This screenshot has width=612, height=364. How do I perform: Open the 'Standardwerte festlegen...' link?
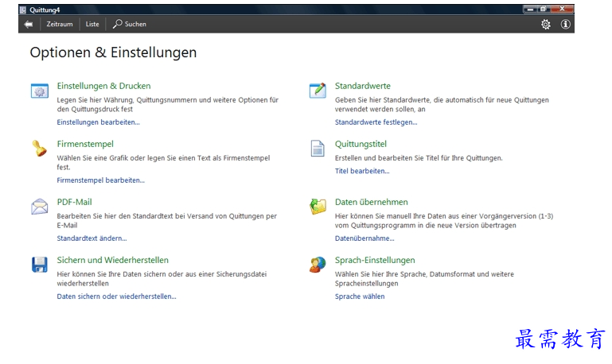[376, 122]
